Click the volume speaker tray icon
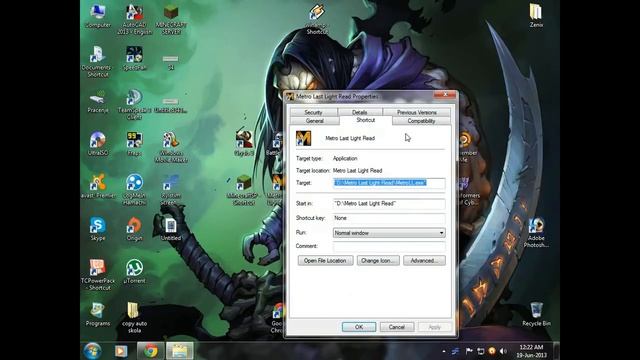Screen dimensions: 640x360 point(503,351)
